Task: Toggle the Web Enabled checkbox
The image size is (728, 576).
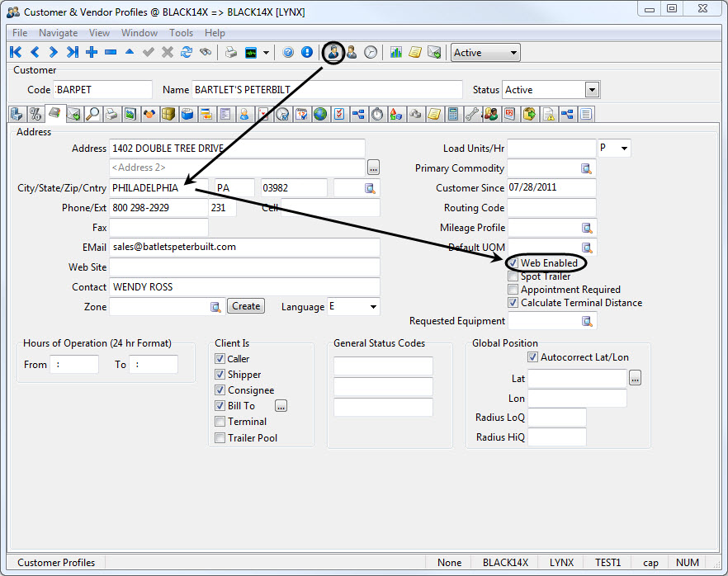Action: click(513, 263)
